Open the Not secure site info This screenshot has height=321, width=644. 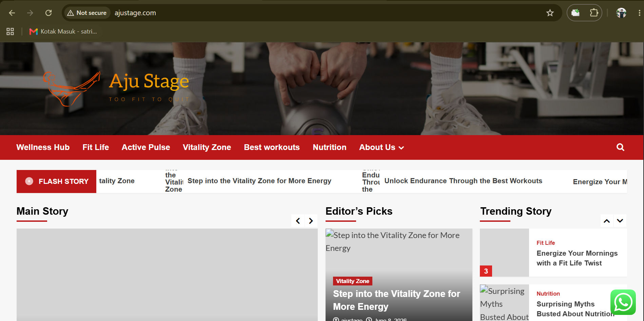[x=87, y=13]
